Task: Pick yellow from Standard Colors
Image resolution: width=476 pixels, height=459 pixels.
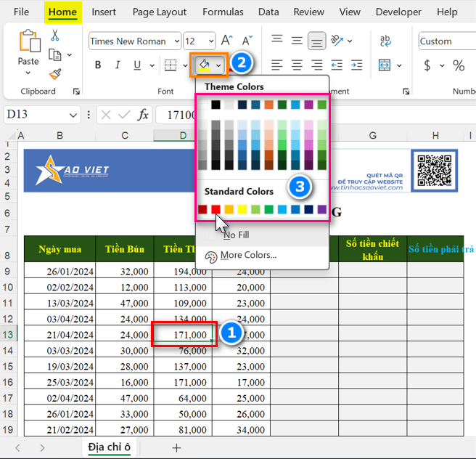Action: [x=242, y=209]
